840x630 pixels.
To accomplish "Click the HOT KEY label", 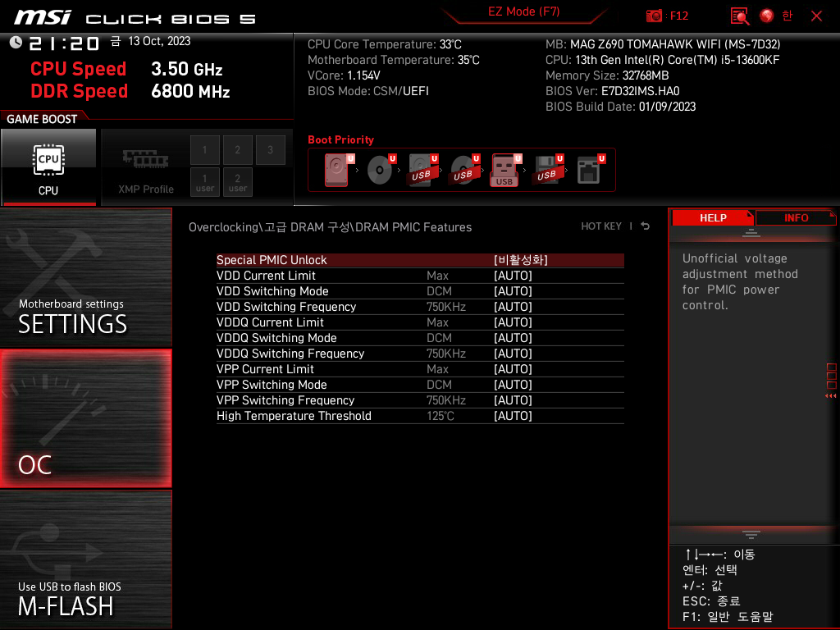I will [601, 226].
